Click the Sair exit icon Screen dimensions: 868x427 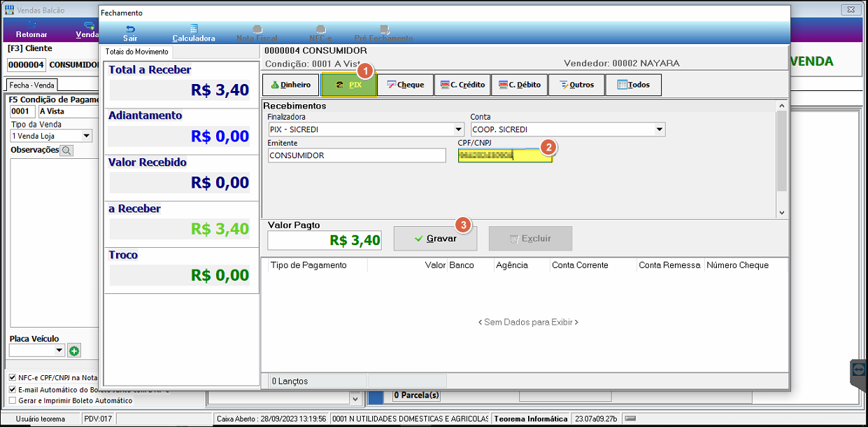click(130, 33)
